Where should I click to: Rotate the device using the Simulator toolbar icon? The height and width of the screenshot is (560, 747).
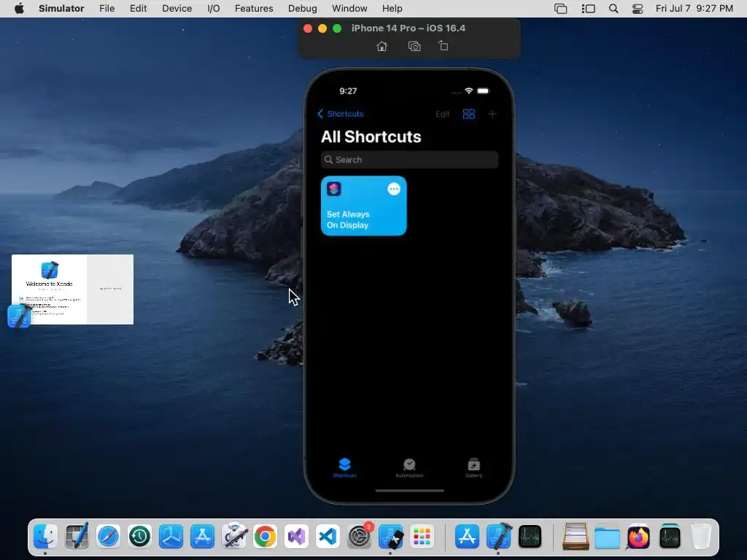tap(443, 46)
